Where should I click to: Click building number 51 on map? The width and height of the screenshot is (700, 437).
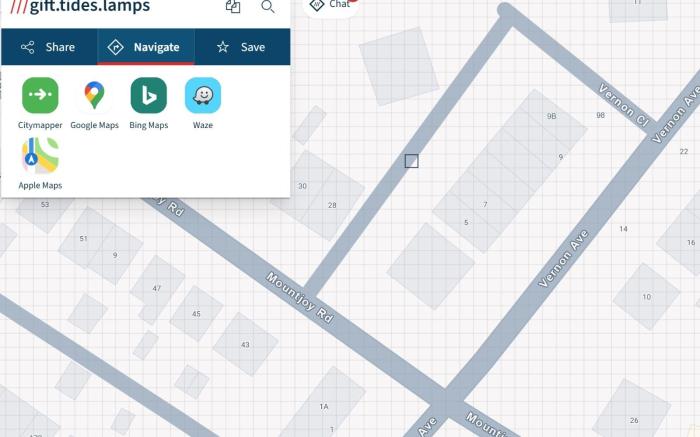(83, 238)
